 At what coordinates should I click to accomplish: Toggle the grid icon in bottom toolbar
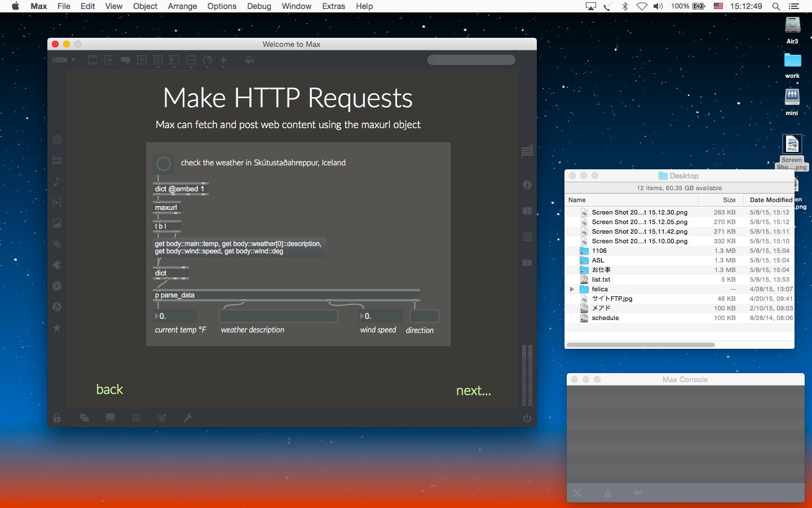(136, 418)
